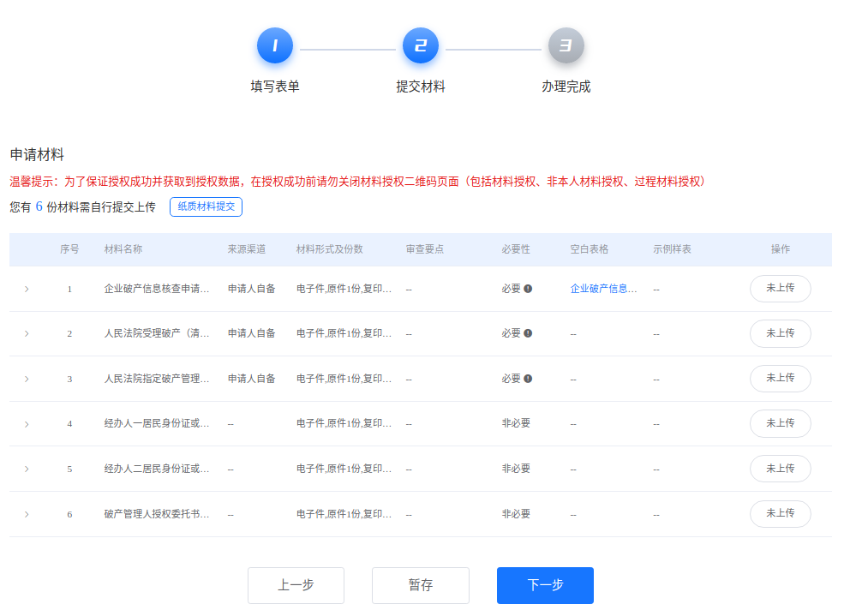Click 必要性 column header
Image resolution: width=850 pixels, height=616 pixels.
[x=516, y=249]
